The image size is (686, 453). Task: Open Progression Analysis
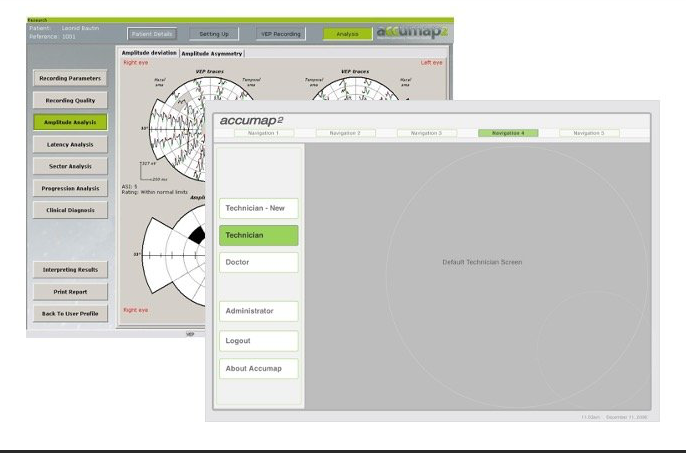tap(70, 188)
